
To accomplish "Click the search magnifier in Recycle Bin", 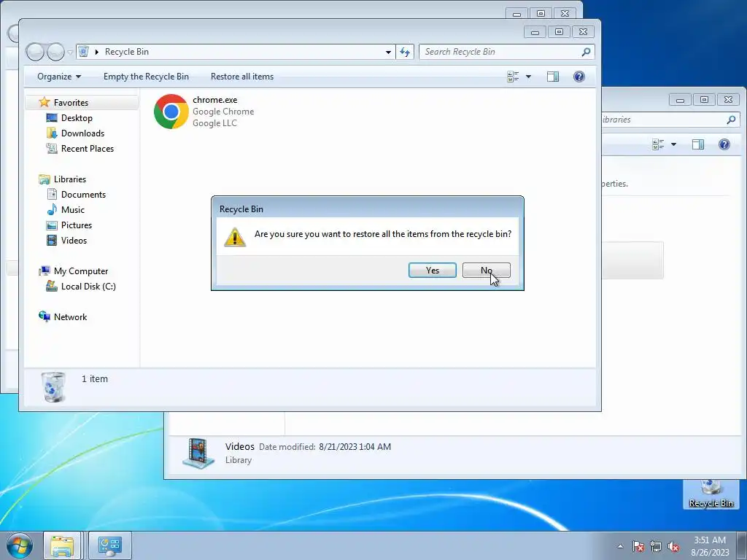I will 586,52.
